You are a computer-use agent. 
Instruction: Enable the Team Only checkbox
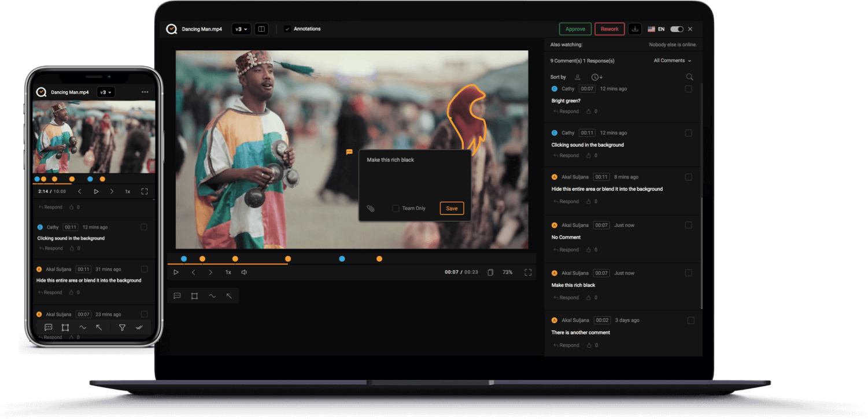[396, 208]
